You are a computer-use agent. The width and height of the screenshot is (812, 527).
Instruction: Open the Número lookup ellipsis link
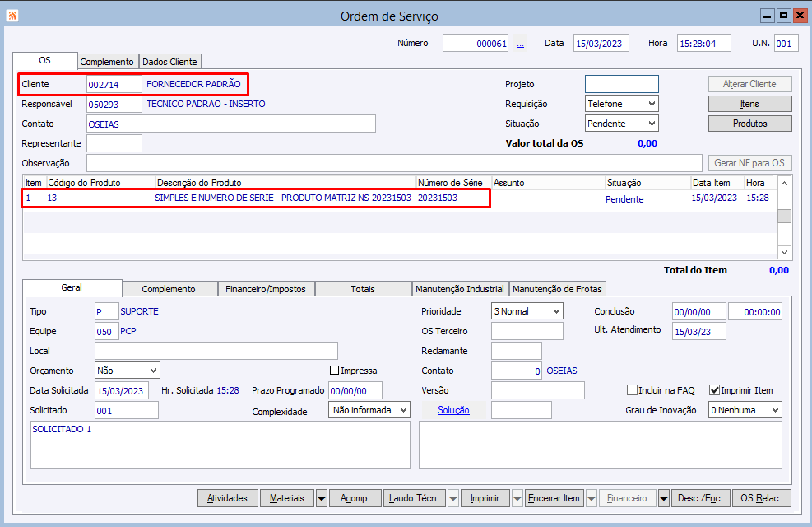coord(520,44)
